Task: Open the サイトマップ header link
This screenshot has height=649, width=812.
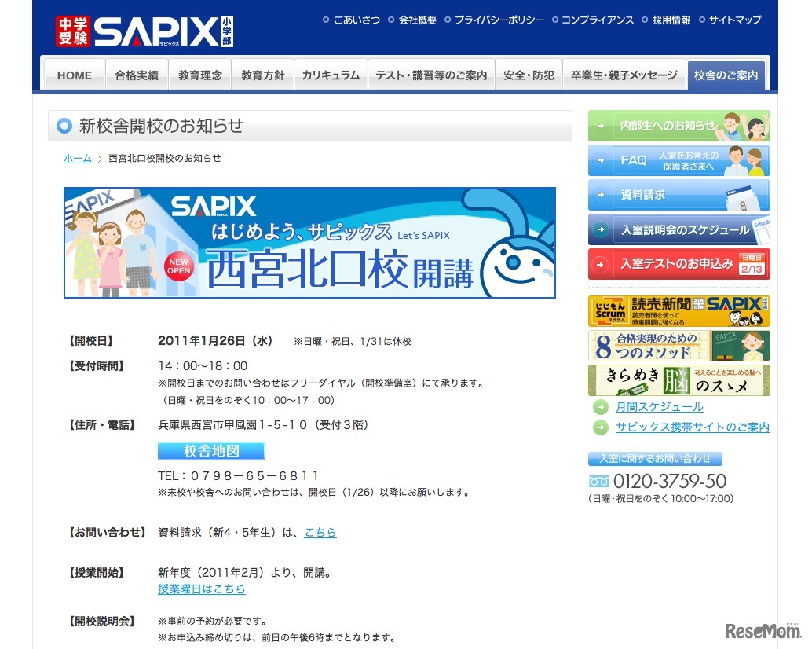Action: coord(735,20)
